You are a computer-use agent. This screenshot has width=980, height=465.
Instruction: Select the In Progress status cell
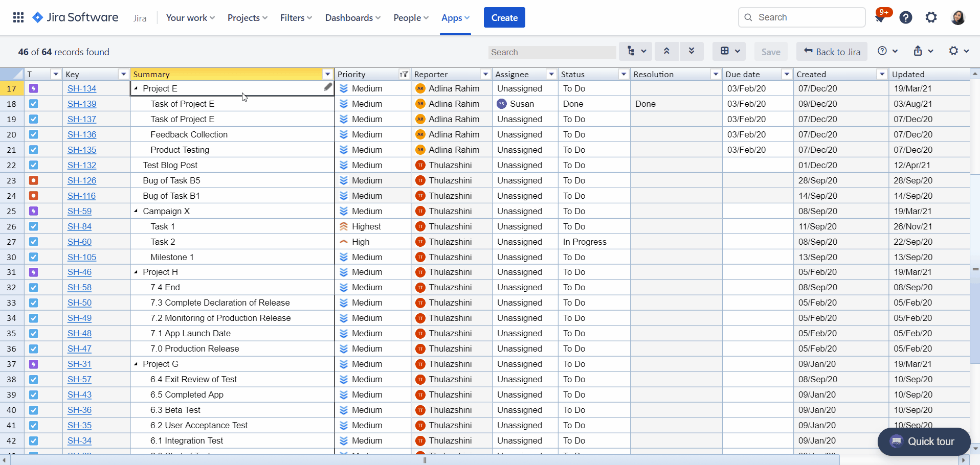pyautogui.click(x=594, y=242)
